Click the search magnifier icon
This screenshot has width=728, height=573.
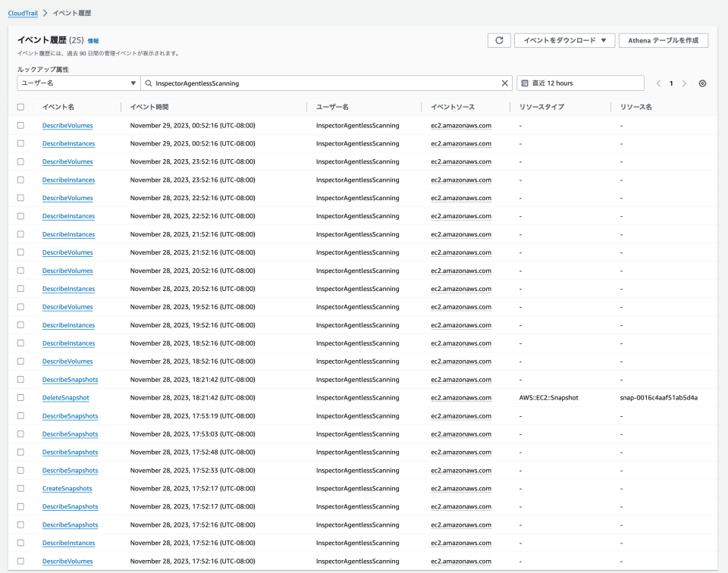(x=149, y=83)
